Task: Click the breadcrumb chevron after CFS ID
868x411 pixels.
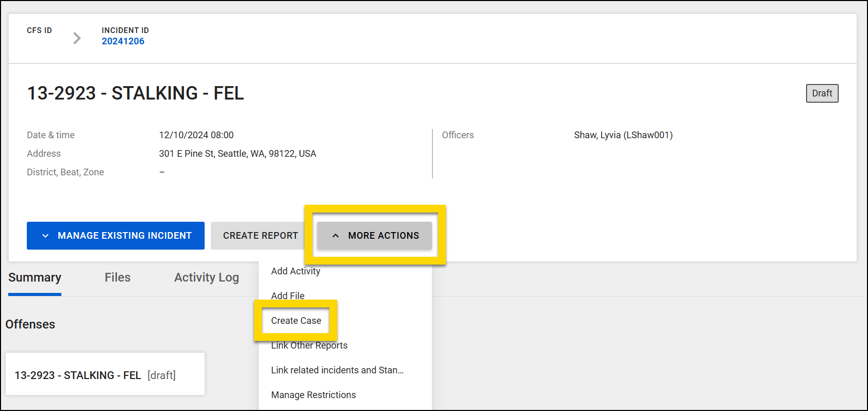Action: pyautogui.click(x=77, y=38)
